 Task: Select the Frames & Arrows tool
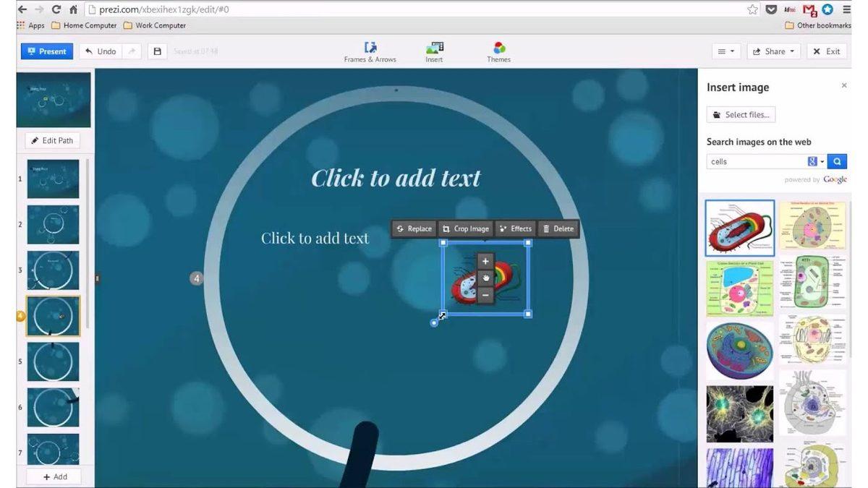[370, 51]
